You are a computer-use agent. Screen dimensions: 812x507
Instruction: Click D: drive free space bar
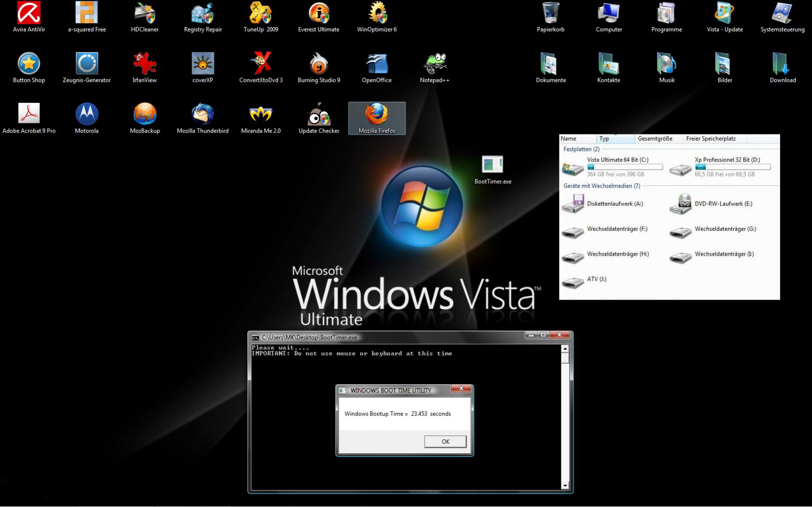click(733, 167)
